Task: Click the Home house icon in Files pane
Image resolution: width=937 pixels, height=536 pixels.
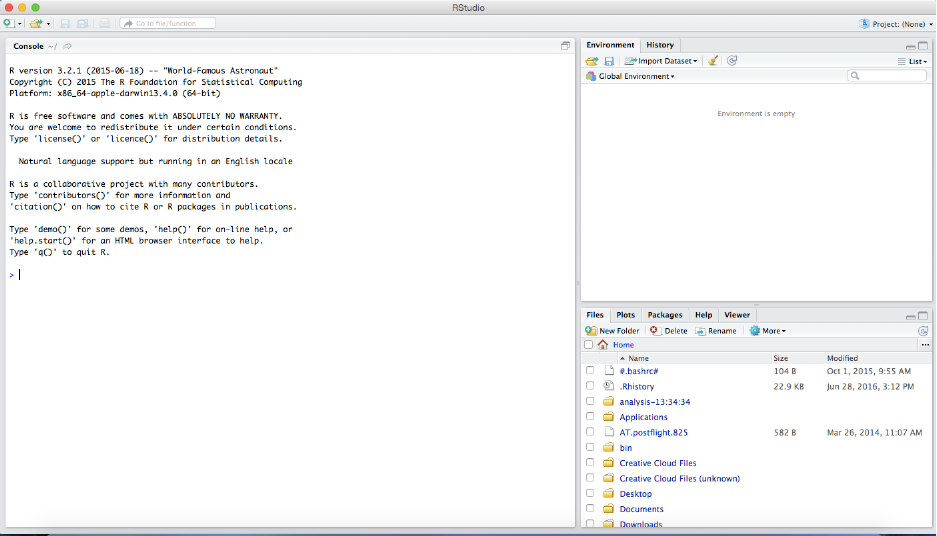Action: [x=603, y=345]
